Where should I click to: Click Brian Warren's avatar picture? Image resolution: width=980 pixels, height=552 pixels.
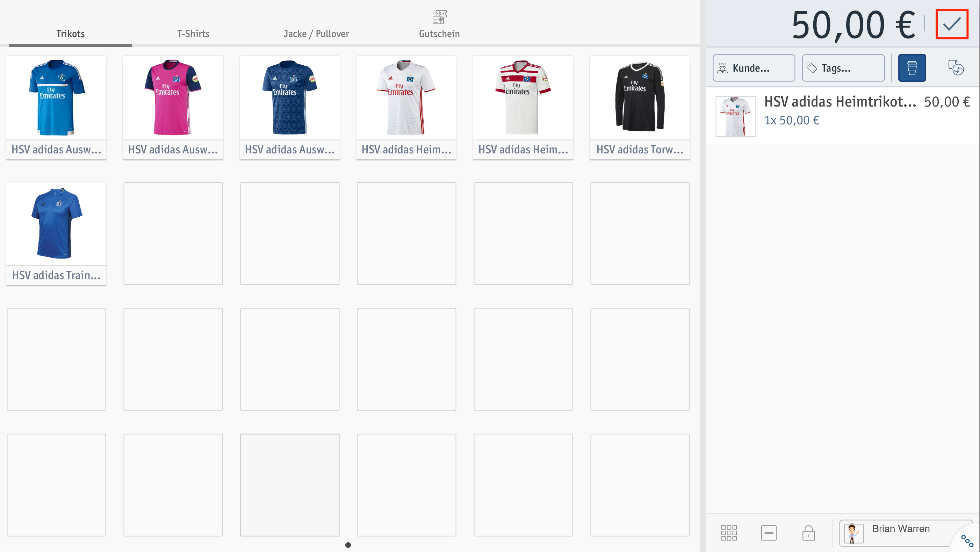coord(853,533)
